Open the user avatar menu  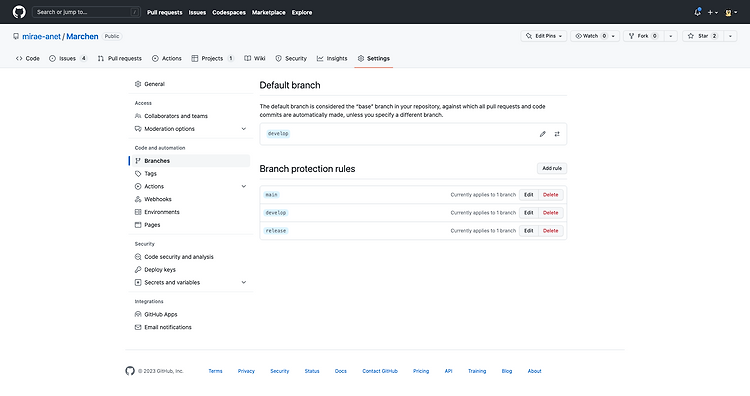(x=731, y=12)
